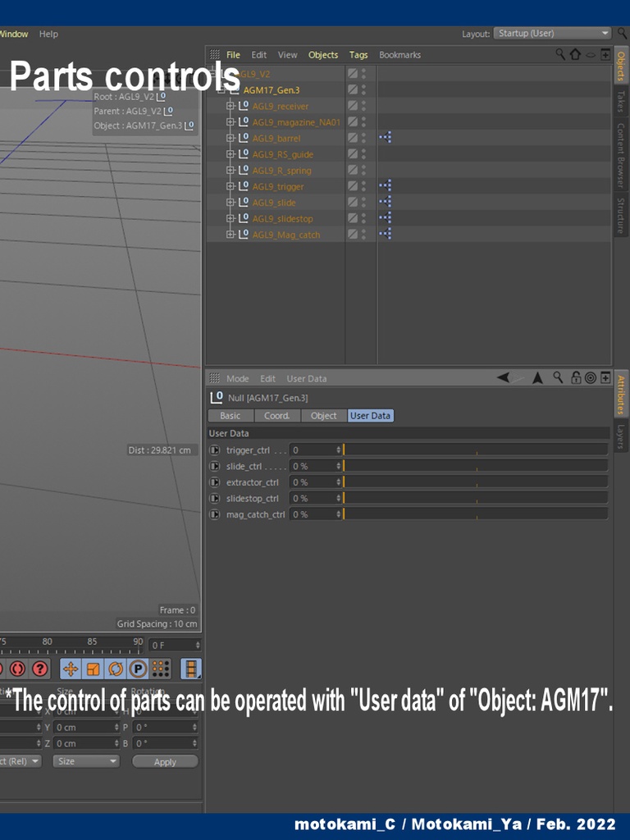
Task: Click the Null icon of AGL9_receiver
Action: coord(244,106)
